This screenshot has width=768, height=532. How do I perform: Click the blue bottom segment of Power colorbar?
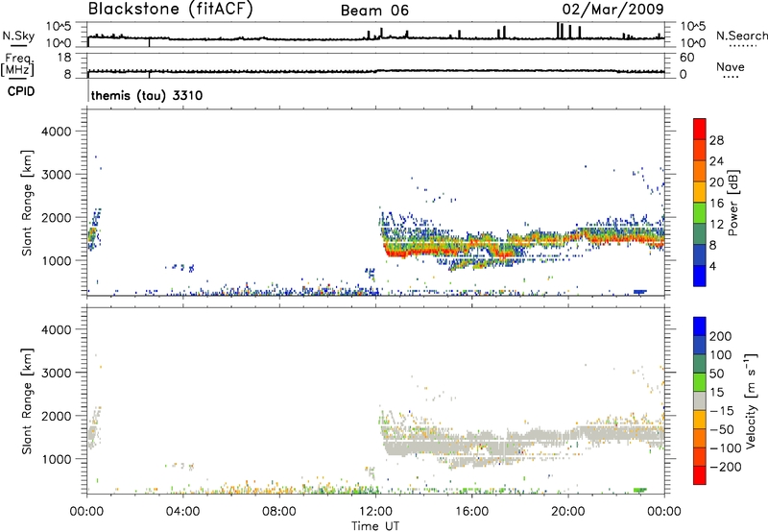click(700, 276)
